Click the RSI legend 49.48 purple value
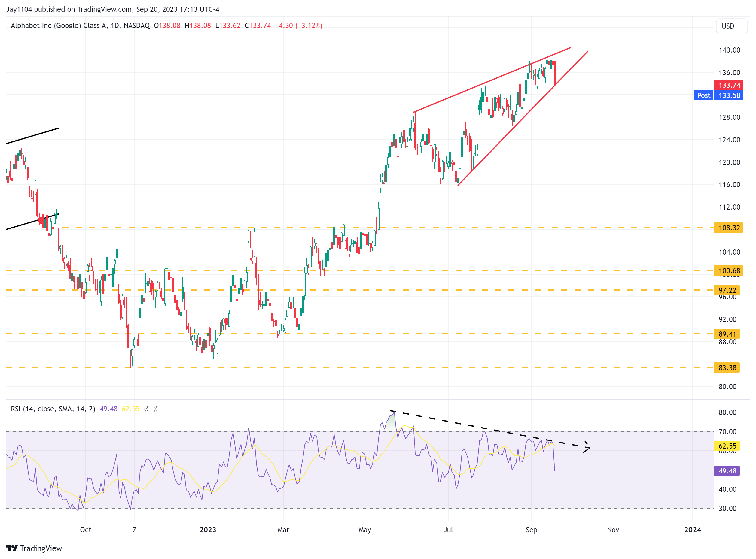 point(108,409)
